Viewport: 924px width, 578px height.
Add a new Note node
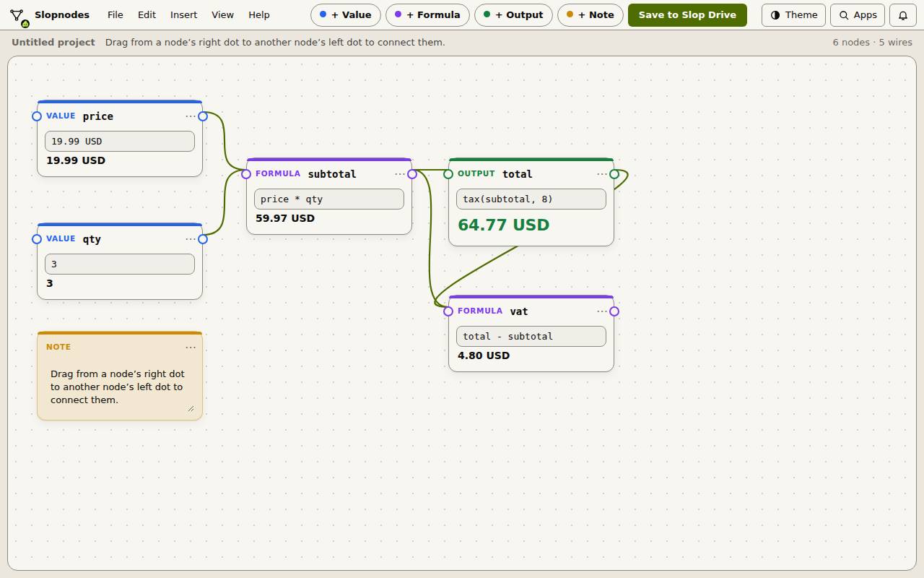[590, 14]
